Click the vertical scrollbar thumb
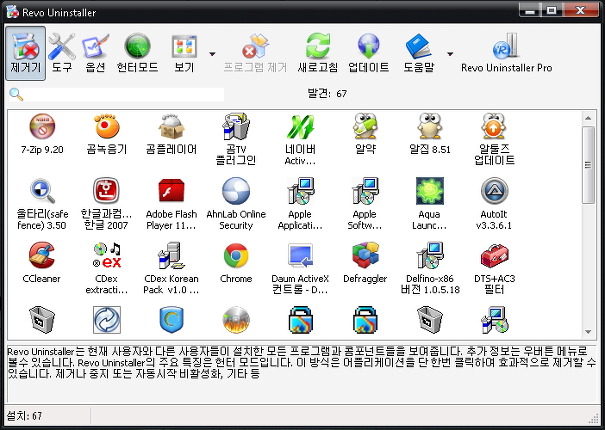Viewport: 605px width, 430px height. coord(588,165)
